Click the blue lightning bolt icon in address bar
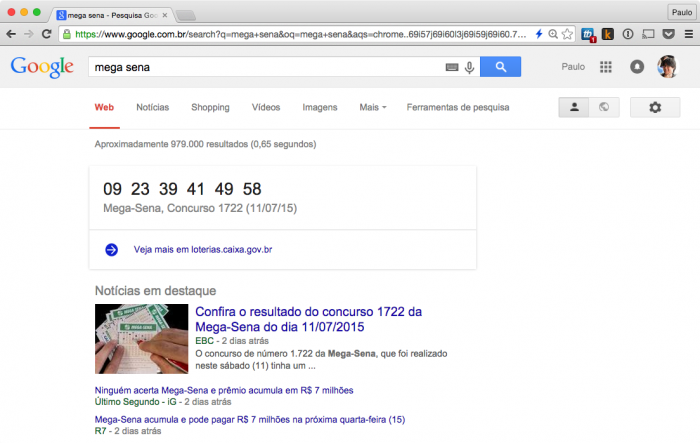 point(539,34)
